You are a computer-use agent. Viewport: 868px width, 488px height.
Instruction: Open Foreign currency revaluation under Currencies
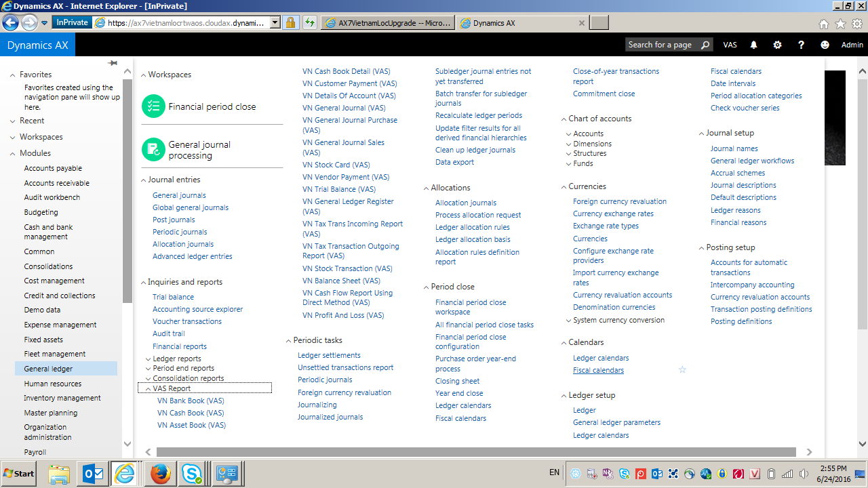point(620,201)
